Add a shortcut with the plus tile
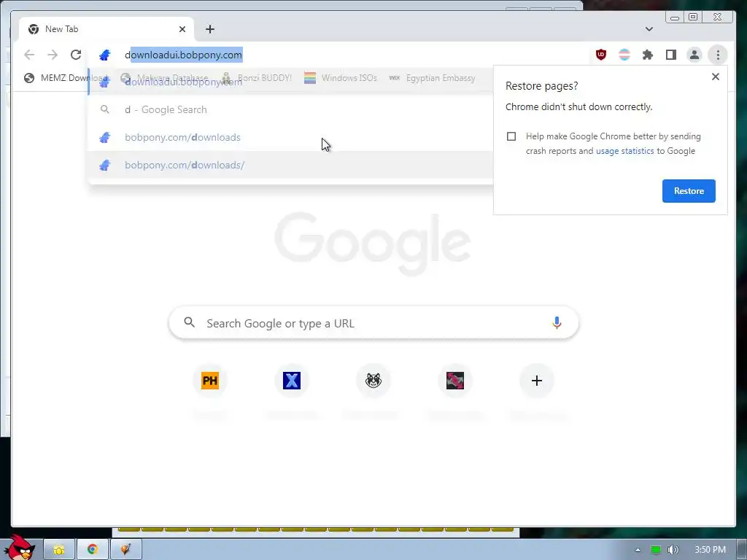The image size is (747, 560). (536, 381)
